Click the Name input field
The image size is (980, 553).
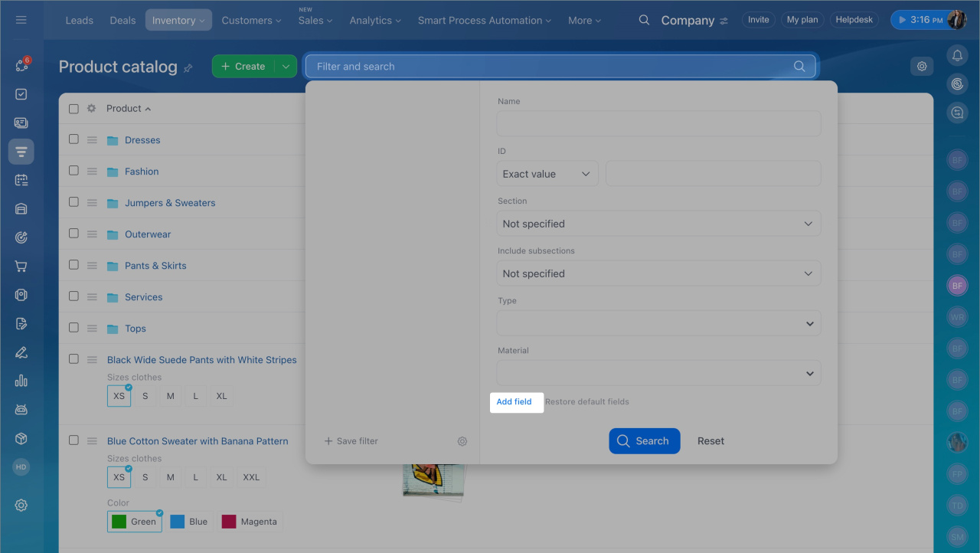coord(658,124)
